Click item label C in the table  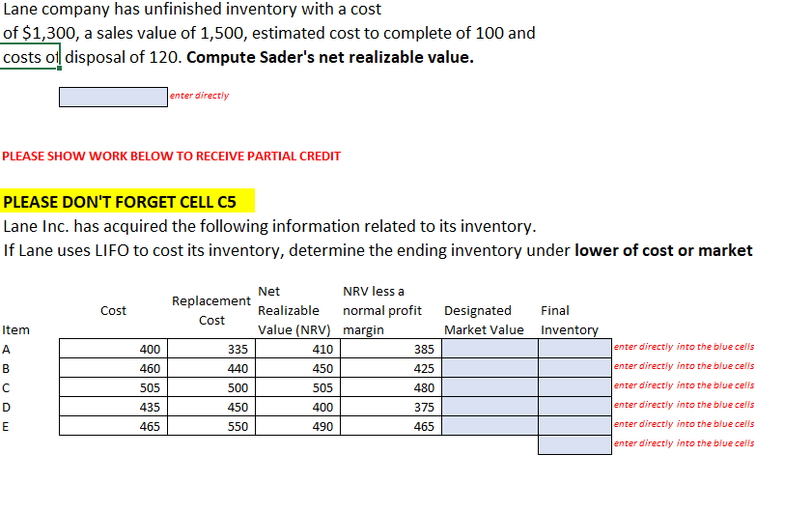(6, 387)
